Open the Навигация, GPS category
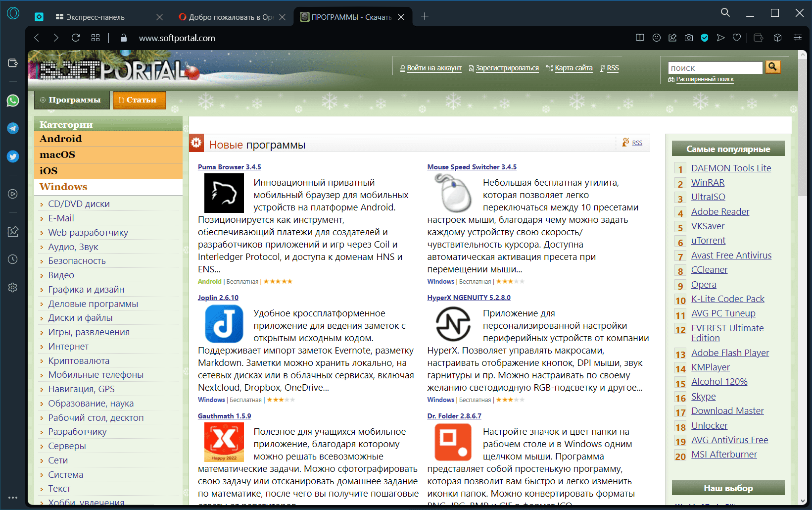The height and width of the screenshot is (510, 812). [x=81, y=389]
